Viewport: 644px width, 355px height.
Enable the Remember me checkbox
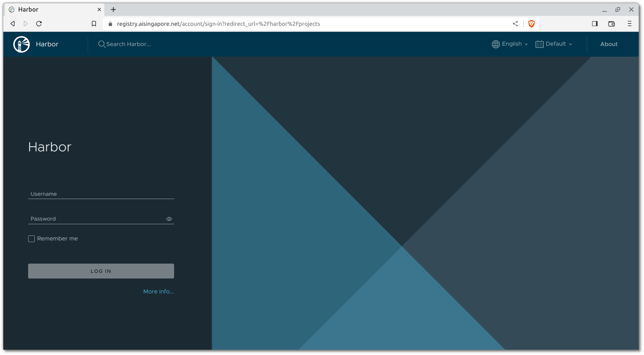[31, 239]
